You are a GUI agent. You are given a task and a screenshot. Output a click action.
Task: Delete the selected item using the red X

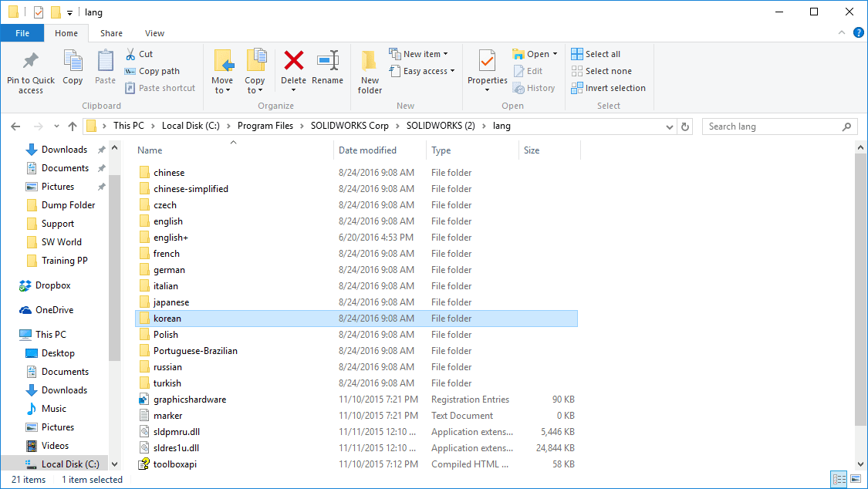[293, 68]
